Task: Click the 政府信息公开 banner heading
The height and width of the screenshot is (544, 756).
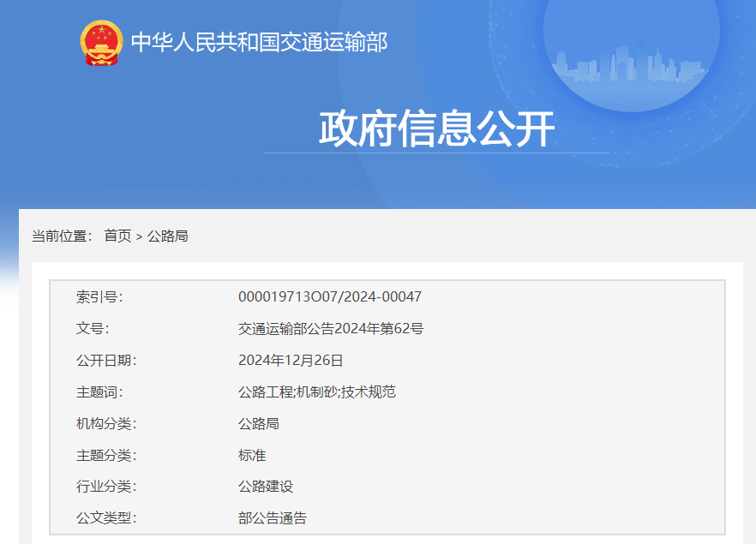Action: click(x=436, y=129)
